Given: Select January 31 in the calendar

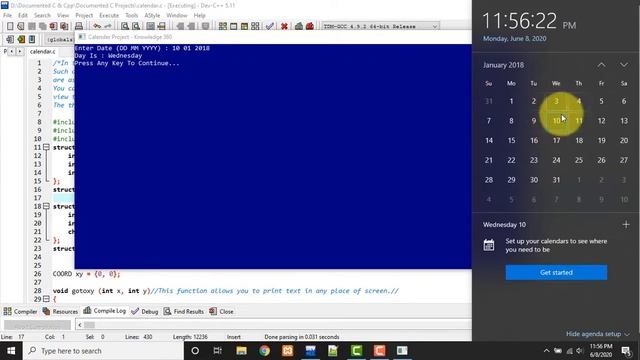Looking at the screenshot, I should (x=556, y=180).
